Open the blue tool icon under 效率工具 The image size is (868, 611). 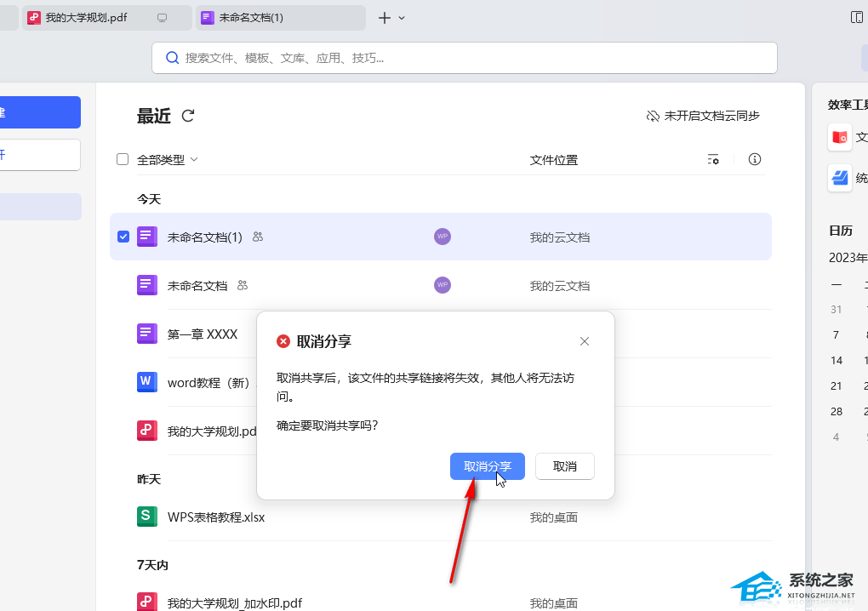[840, 178]
